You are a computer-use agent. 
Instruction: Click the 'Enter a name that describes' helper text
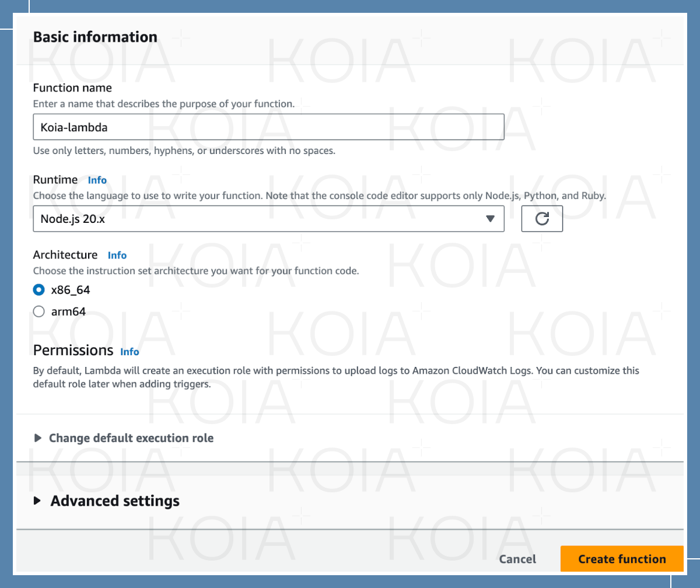coord(164,104)
